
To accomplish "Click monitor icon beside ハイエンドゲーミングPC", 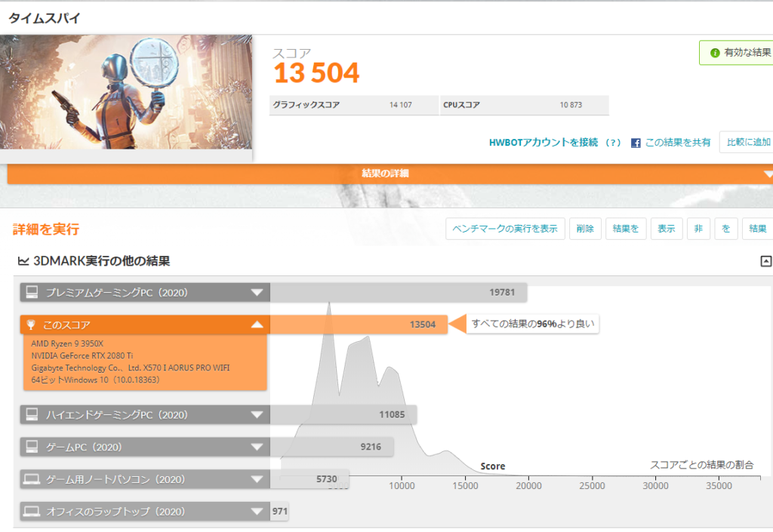I will [x=32, y=414].
